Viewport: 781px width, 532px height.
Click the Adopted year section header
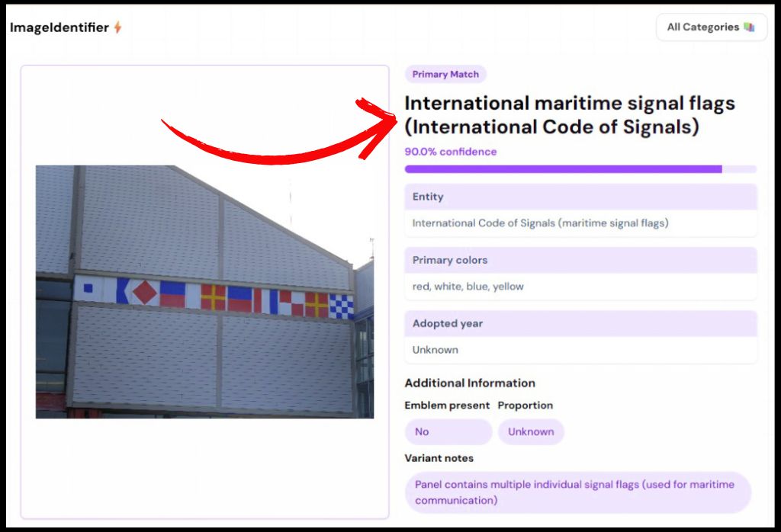point(446,323)
